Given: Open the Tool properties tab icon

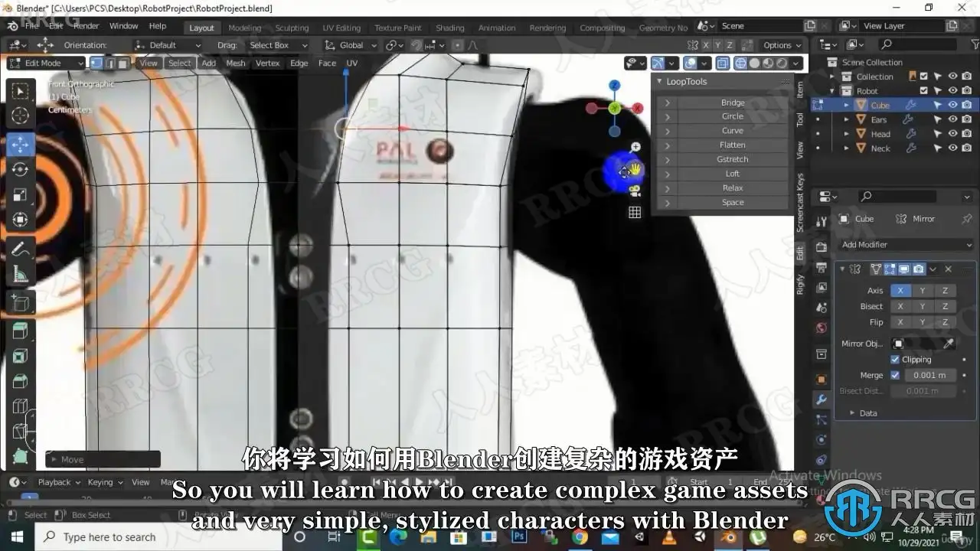Looking at the screenshot, I should click(x=822, y=221).
